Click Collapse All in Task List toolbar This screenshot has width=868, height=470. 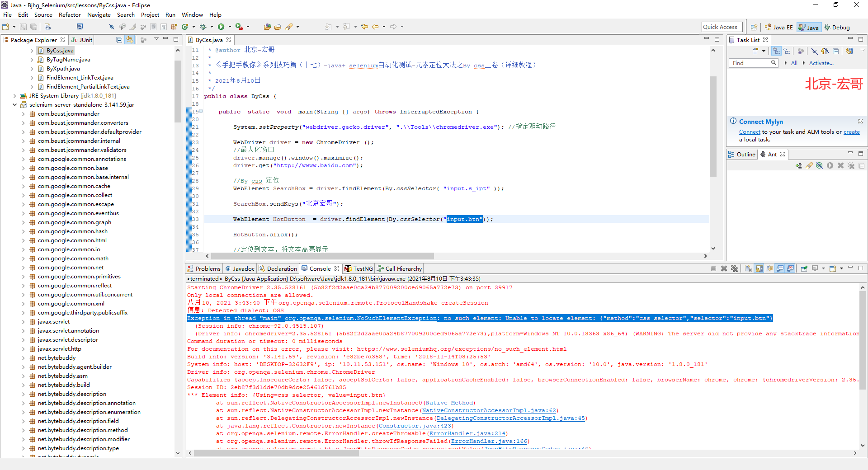pyautogui.click(x=835, y=52)
